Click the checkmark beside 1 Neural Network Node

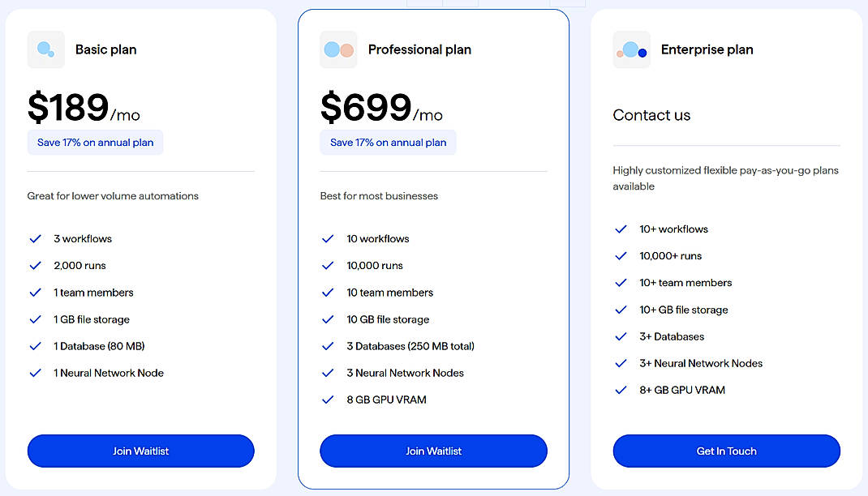point(35,373)
